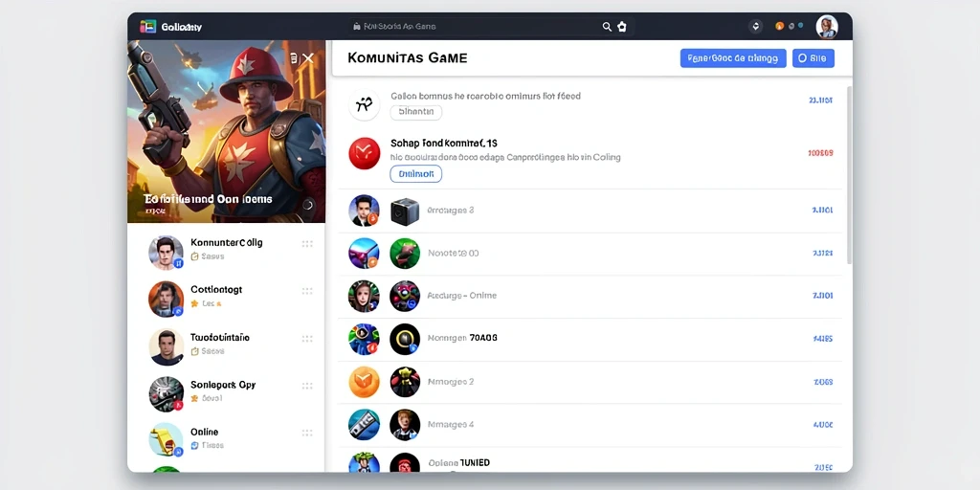Click the gray pill button under first post

click(415, 112)
